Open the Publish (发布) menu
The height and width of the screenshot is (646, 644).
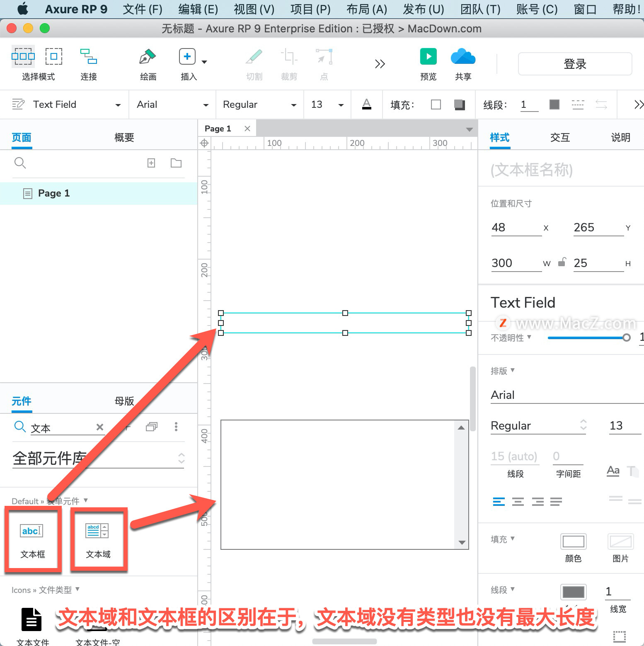tap(424, 9)
